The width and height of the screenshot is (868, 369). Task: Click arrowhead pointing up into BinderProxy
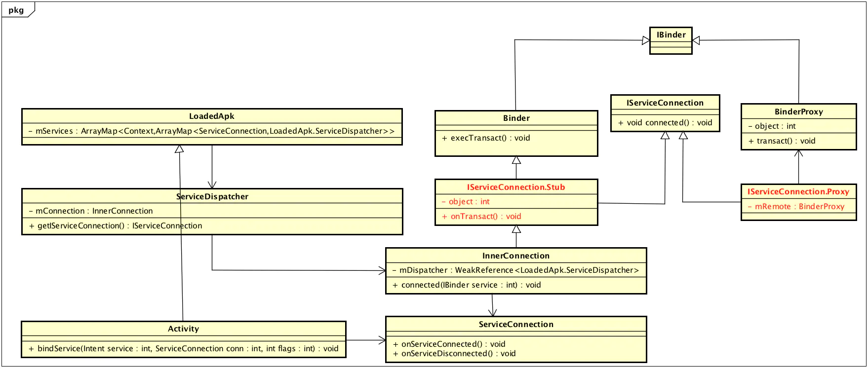(798, 153)
